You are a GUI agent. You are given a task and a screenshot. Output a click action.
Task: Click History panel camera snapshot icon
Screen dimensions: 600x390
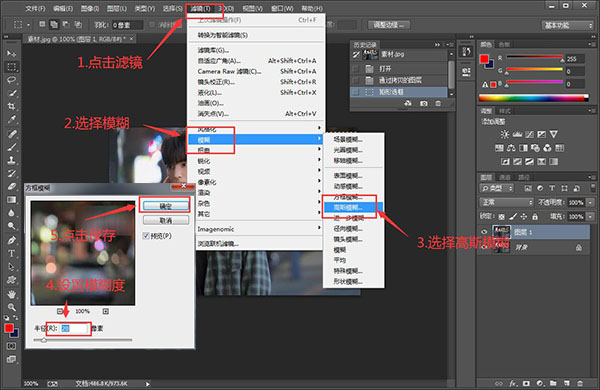[424, 103]
